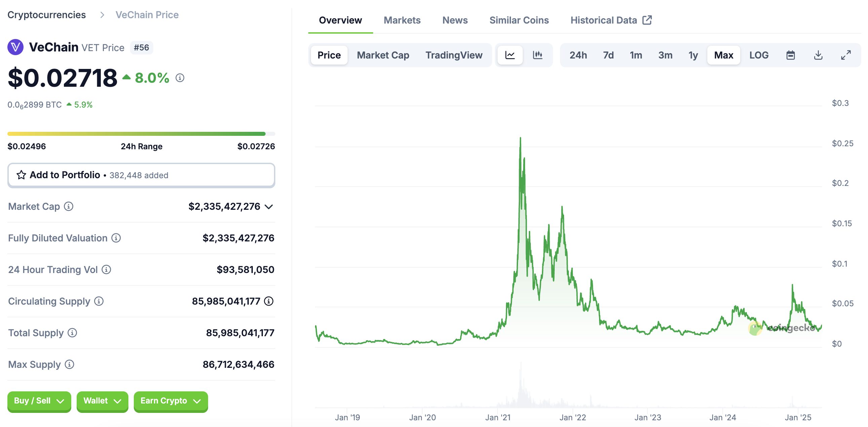Click $0.02496 range low value

(x=27, y=146)
